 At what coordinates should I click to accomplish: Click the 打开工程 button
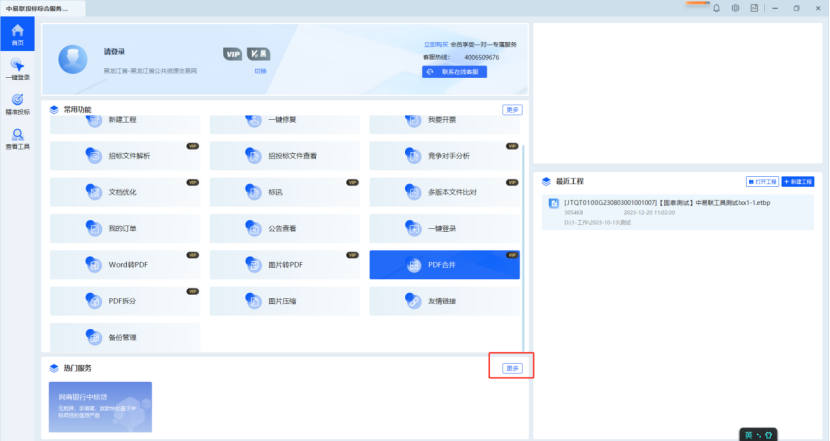pos(762,182)
